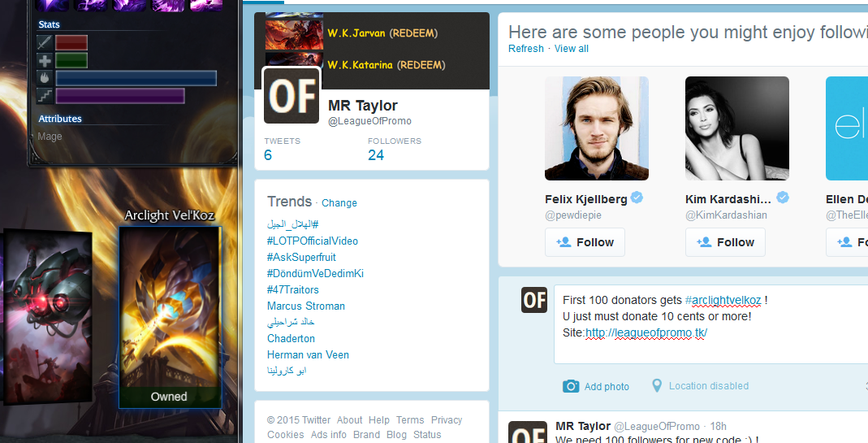Open the Terms footer link

410,420
